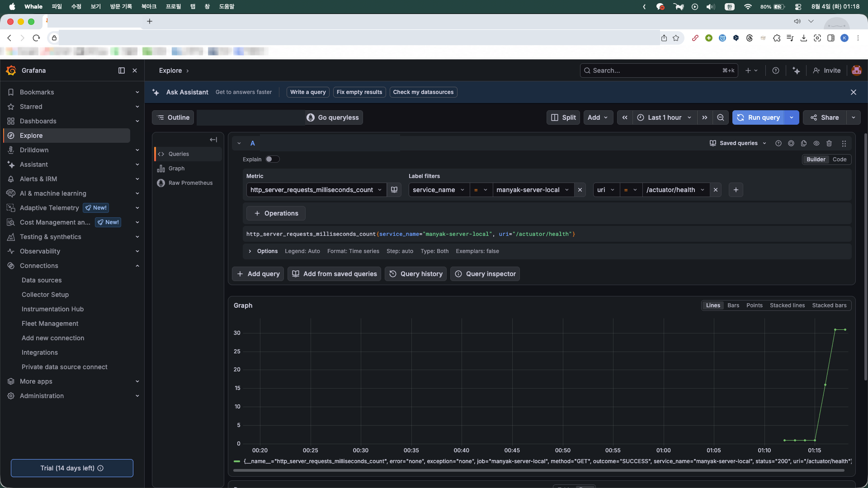Close the Ask Assistant banner

click(854, 92)
